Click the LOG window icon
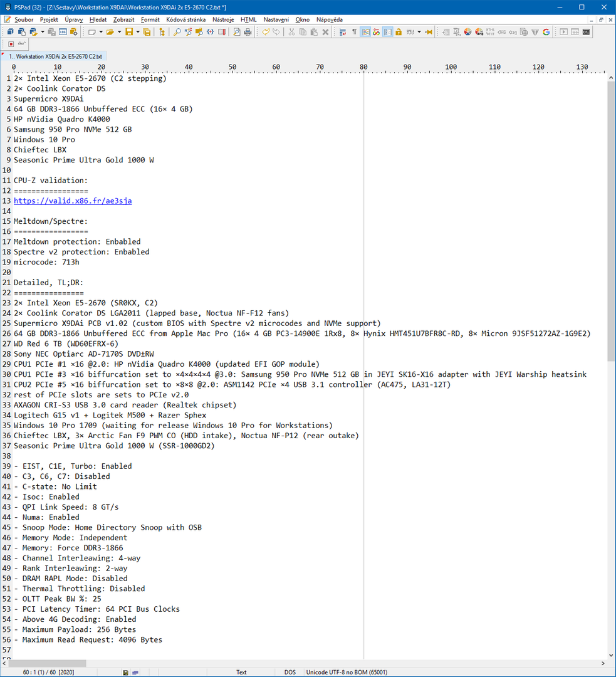The width and height of the screenshot is (616, 677). click(63, 32)
